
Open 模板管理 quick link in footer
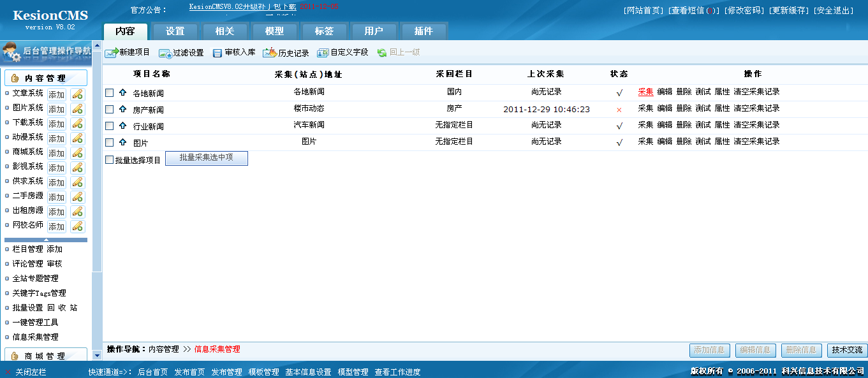tap(263, 372)
